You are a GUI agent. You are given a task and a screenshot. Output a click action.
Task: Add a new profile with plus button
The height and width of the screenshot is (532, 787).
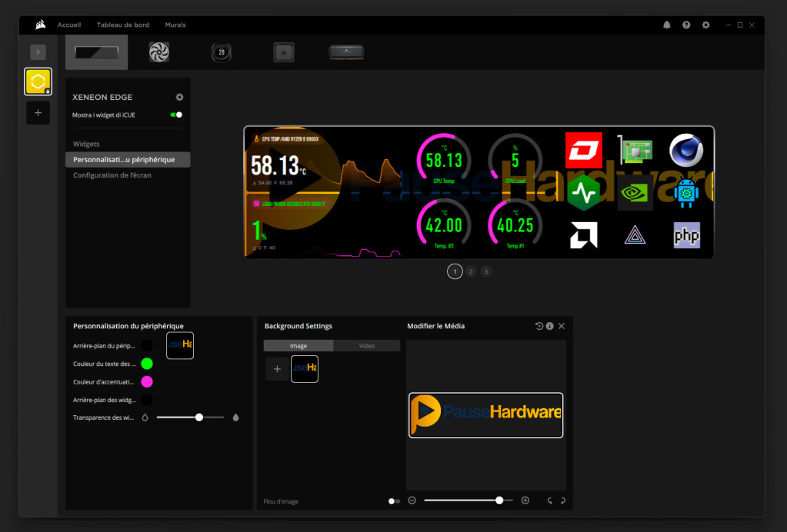[38, 112]
